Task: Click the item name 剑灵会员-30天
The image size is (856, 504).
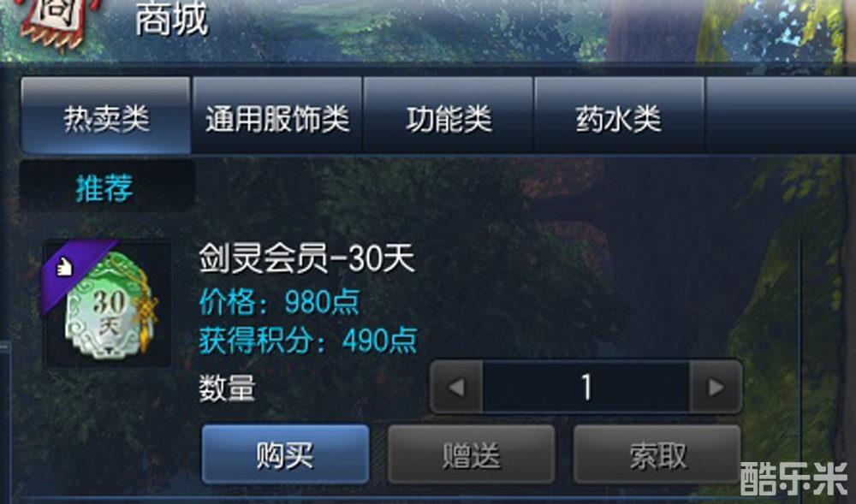Action: click(x=306, y=258)
